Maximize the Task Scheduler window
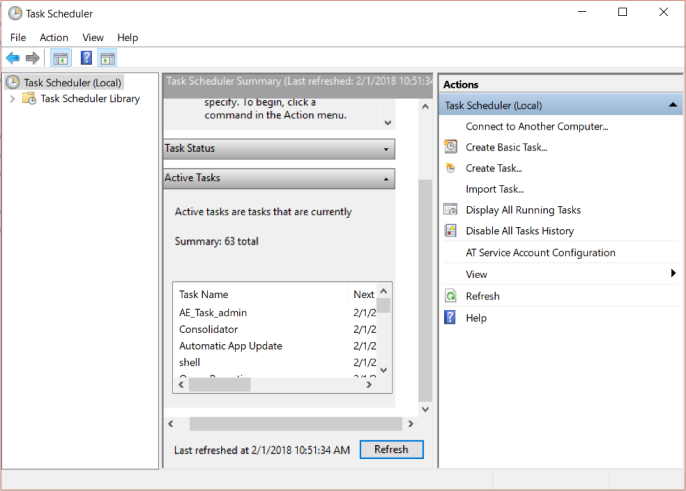The width and height of the screenshot is (686, 491). tap(622, 12)
